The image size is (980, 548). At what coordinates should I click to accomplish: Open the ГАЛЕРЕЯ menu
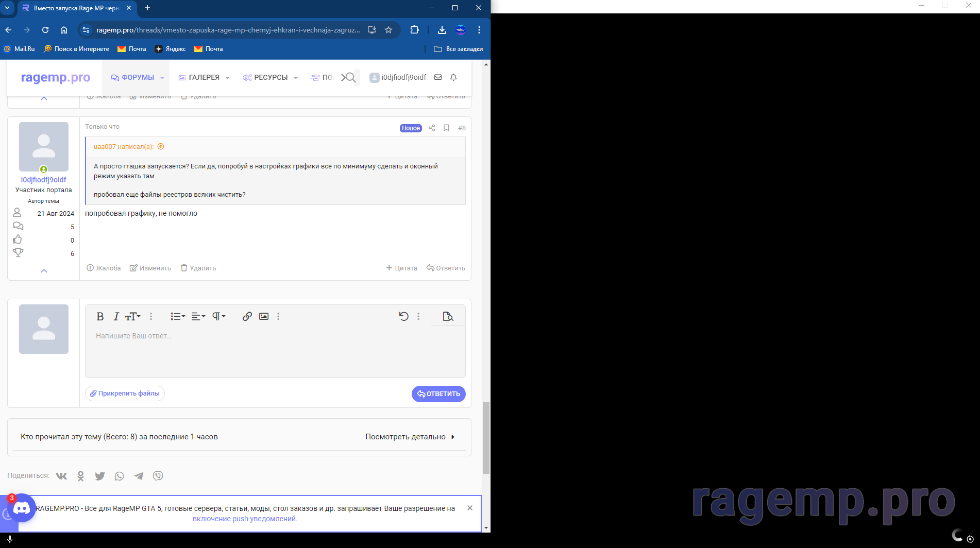[204, 77]
